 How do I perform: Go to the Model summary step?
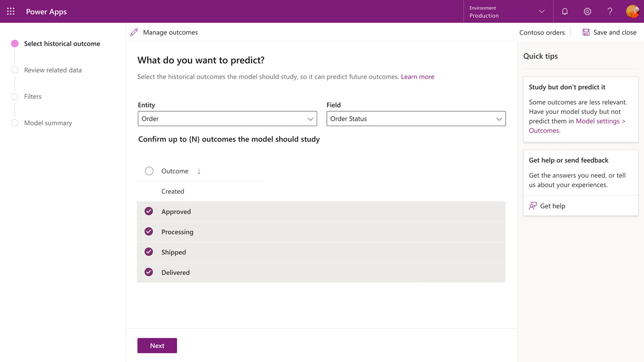click(48, 123)
